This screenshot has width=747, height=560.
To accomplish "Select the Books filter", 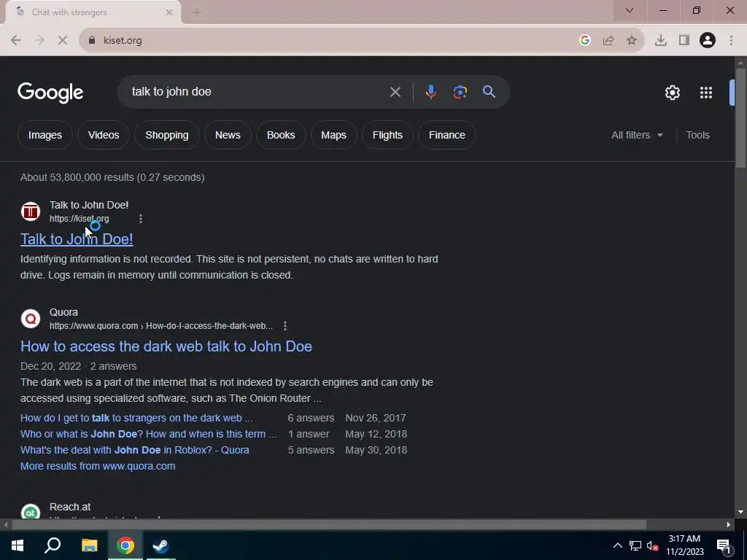I will point(281,135).
